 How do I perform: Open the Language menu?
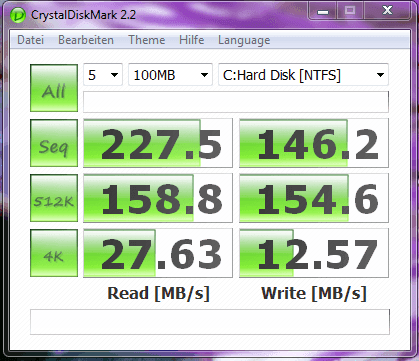pyautogui.click(x=244, y=41)
